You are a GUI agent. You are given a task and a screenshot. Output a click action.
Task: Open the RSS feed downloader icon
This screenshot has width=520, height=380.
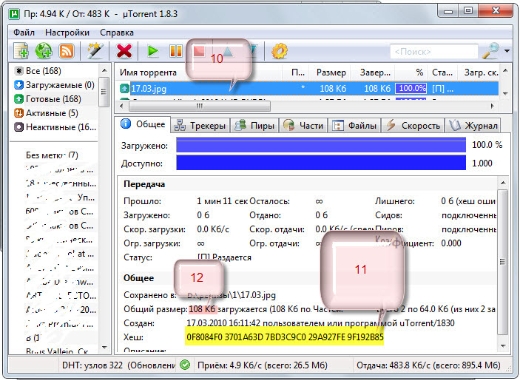(66, 52)
